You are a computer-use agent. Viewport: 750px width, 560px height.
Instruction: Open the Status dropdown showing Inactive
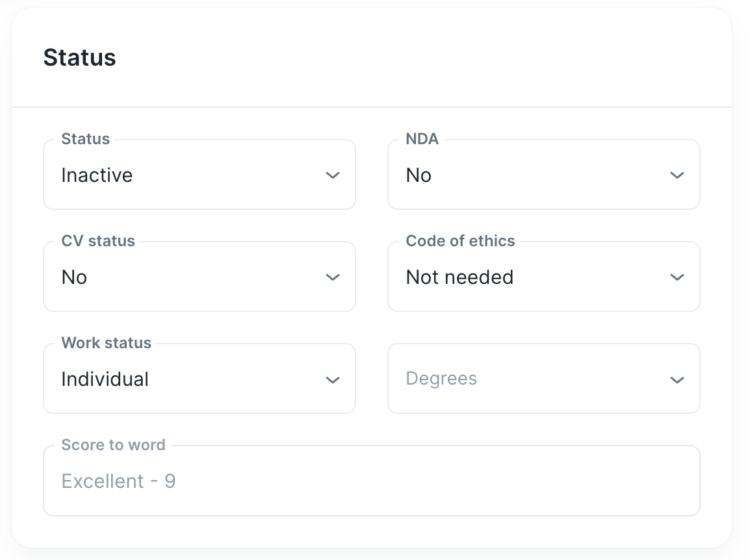click(x=200, y=175)
